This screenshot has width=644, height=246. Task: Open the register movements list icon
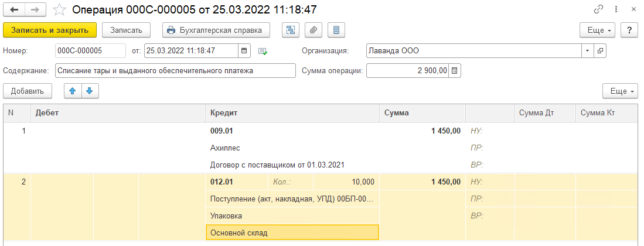(336, 30)
